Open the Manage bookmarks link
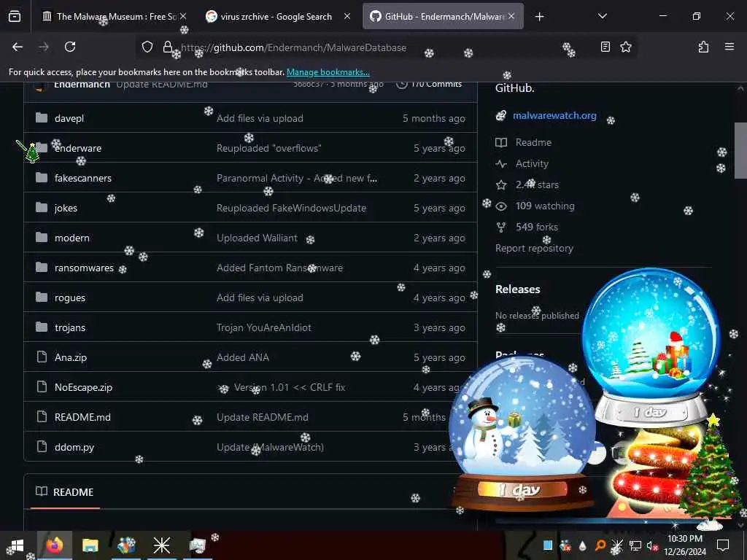Image resolution: width=747 pixels, height=560 pixels. coord(328,72)
